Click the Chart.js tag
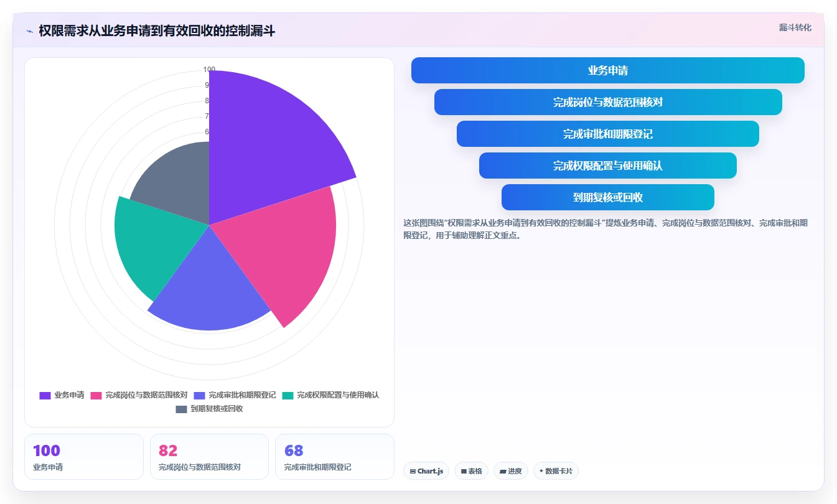This screenshot has height=504, width=837. [x=426, y=471]
